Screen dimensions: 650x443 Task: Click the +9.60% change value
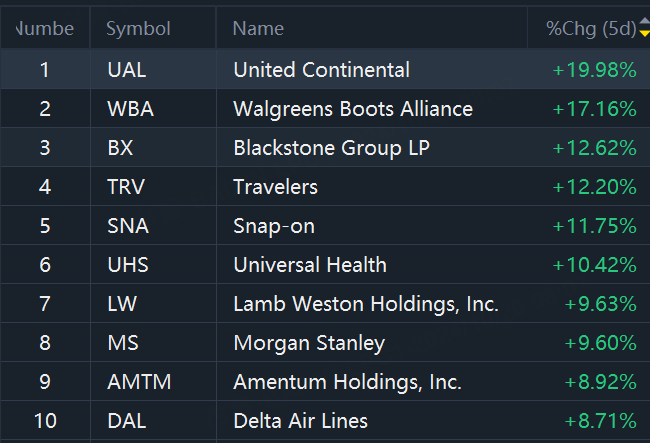pos(600,343)
